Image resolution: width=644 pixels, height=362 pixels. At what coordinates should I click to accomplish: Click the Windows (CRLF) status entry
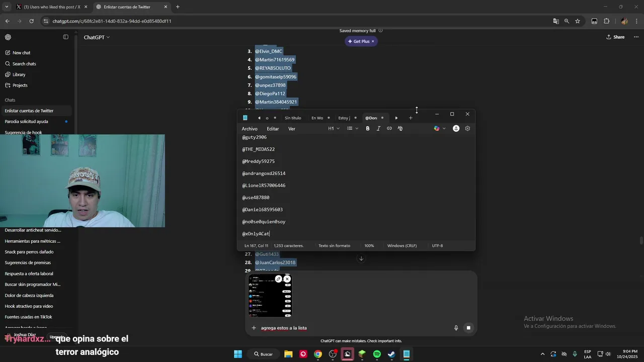point(402,246)
